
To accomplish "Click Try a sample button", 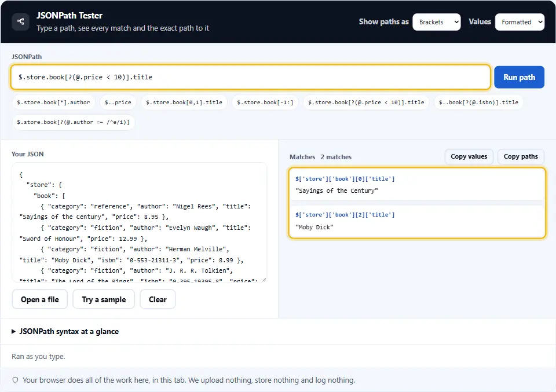I will [104, 299].
